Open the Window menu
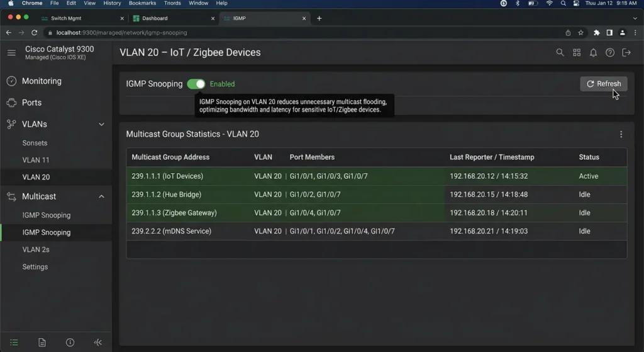This screenshot has width=644, height=352. tap(198, 3)
